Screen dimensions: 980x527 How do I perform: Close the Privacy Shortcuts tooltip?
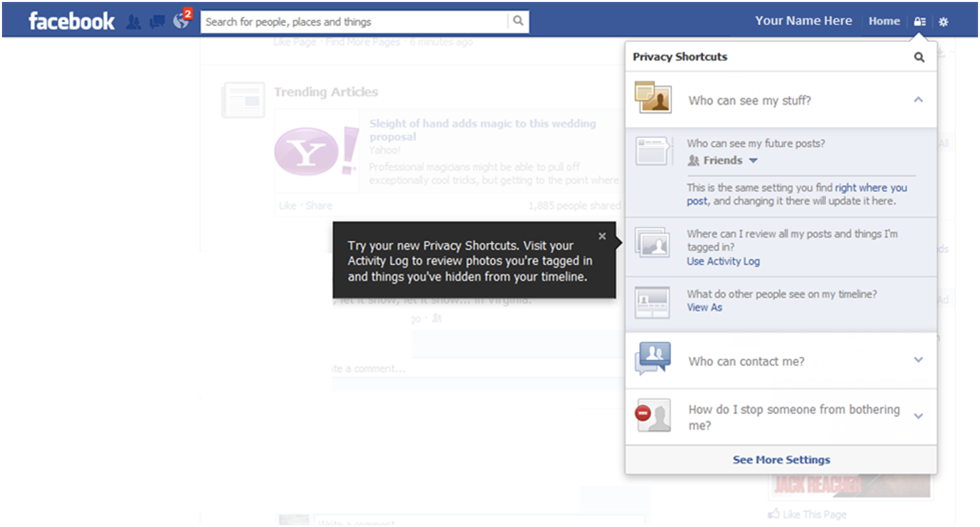(602, 236)
